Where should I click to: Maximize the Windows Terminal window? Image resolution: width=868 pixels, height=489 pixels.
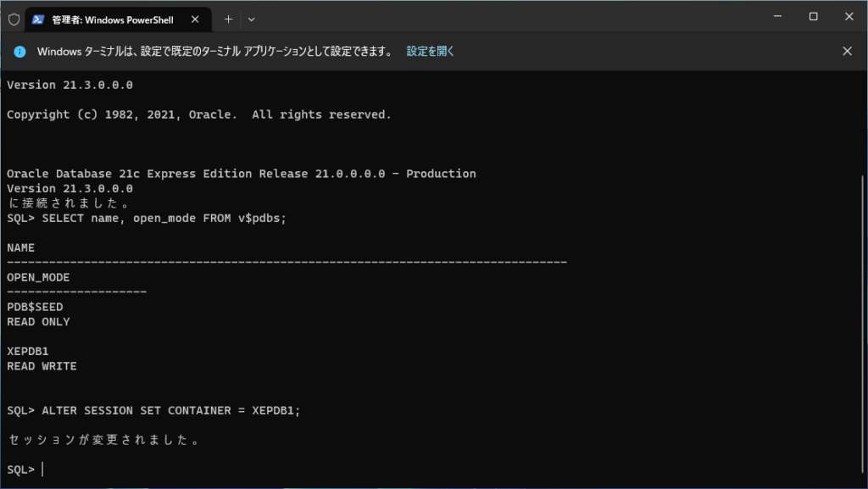coord(813,17)
